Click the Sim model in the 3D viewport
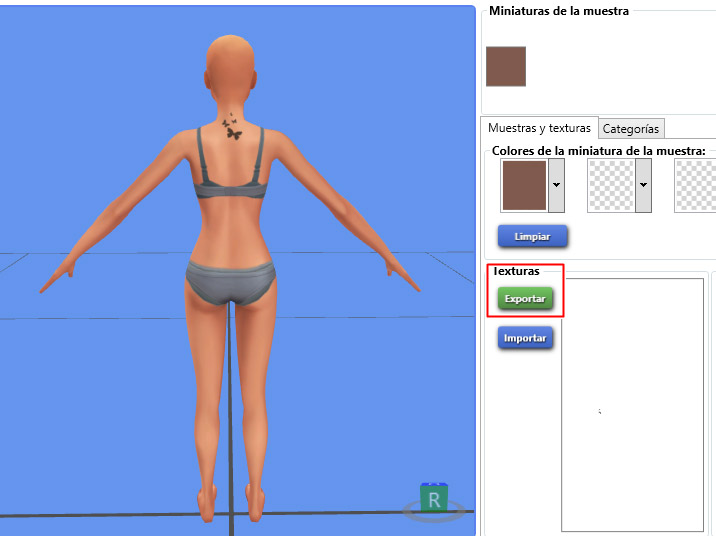This screenshot has width=716, height=536. (x=231, y=279)
